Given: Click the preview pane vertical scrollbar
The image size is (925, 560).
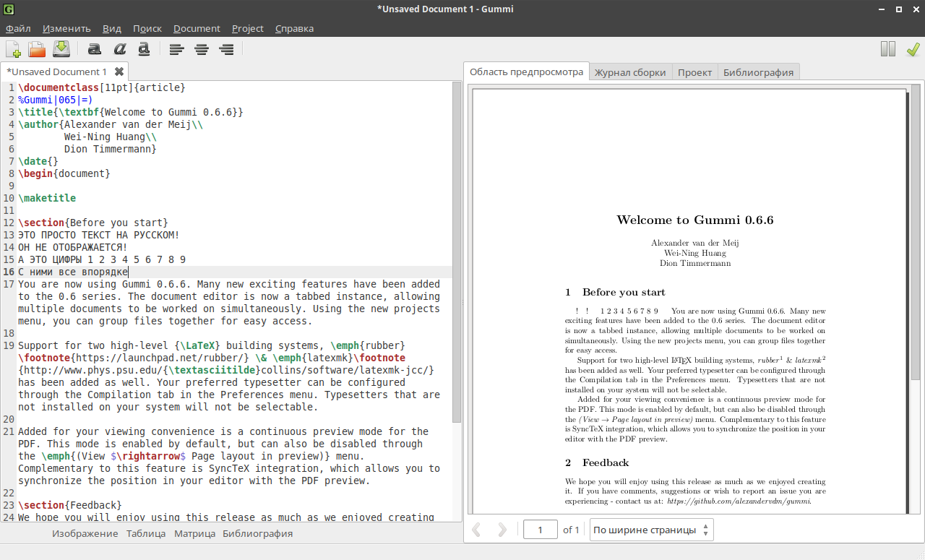Looking at the screenshot, I should point(916,233).
